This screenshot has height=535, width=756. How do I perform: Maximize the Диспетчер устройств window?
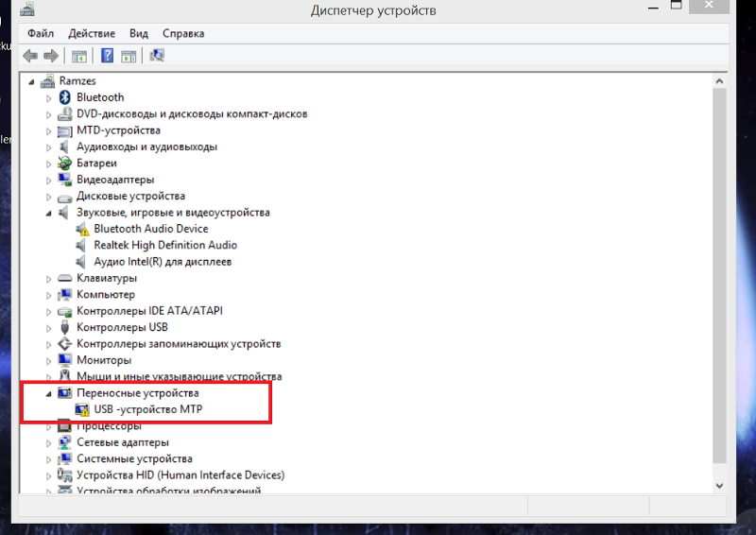pyautogui.click(x=677, y=6)
